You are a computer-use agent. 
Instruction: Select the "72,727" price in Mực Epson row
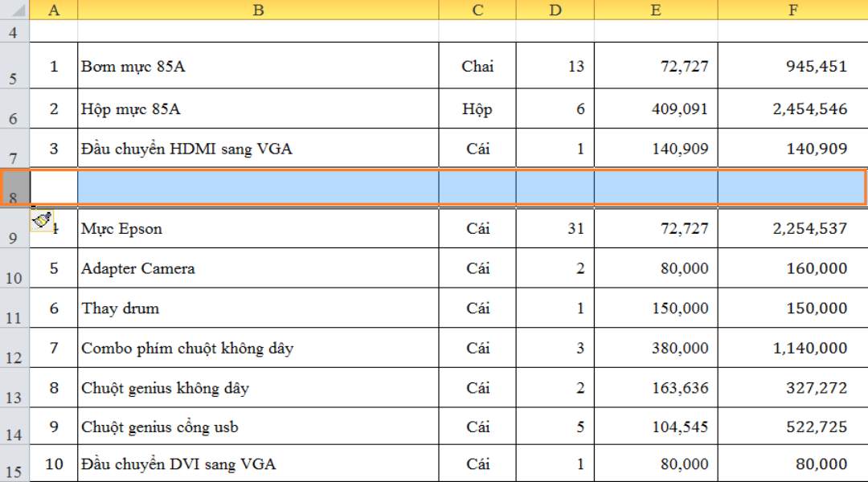click(656, 228)
